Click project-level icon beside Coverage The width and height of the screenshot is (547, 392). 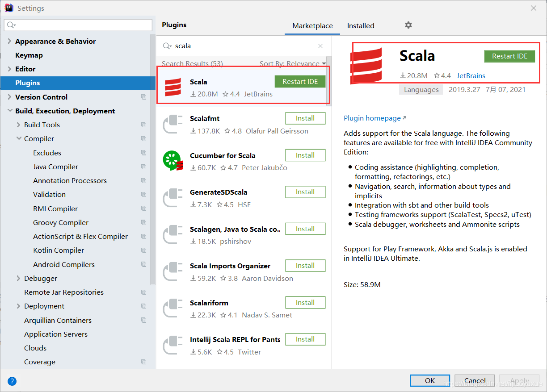click(x=143, y=362)
